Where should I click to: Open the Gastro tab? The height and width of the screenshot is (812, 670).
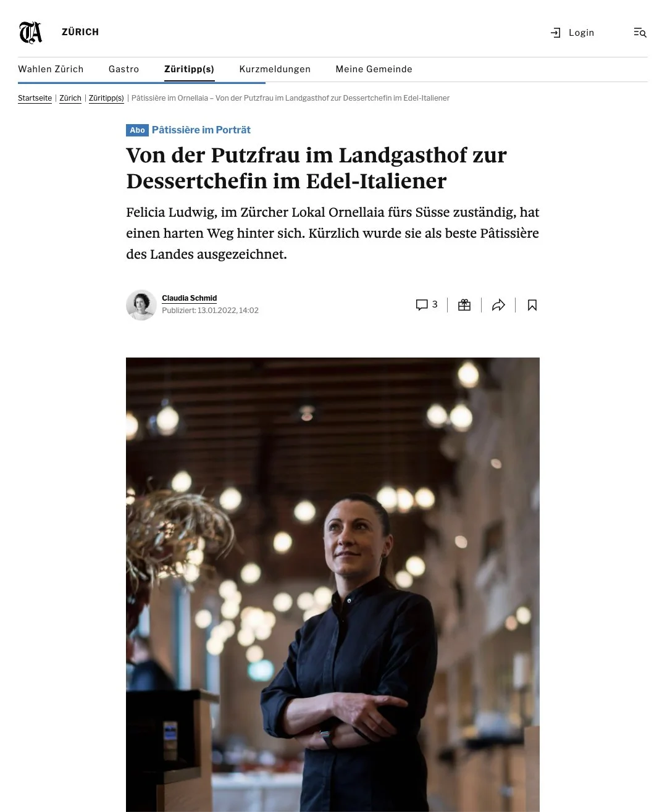(124, 69)
